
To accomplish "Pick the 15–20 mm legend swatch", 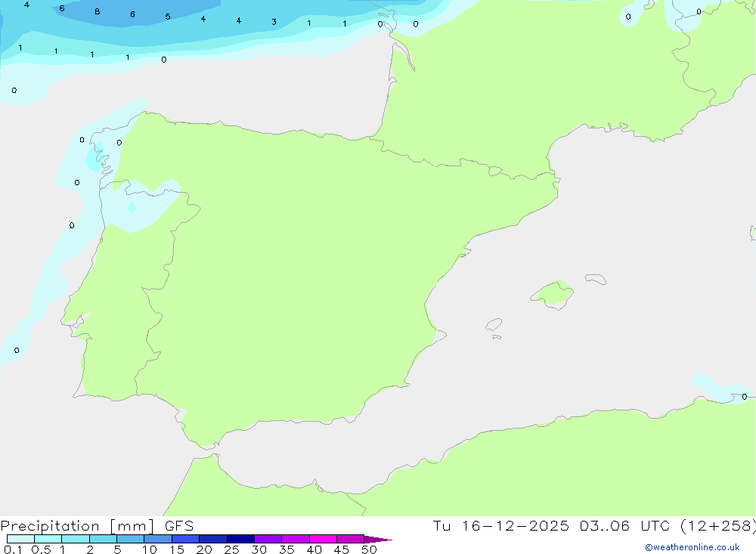I will (x=186, y=539).
